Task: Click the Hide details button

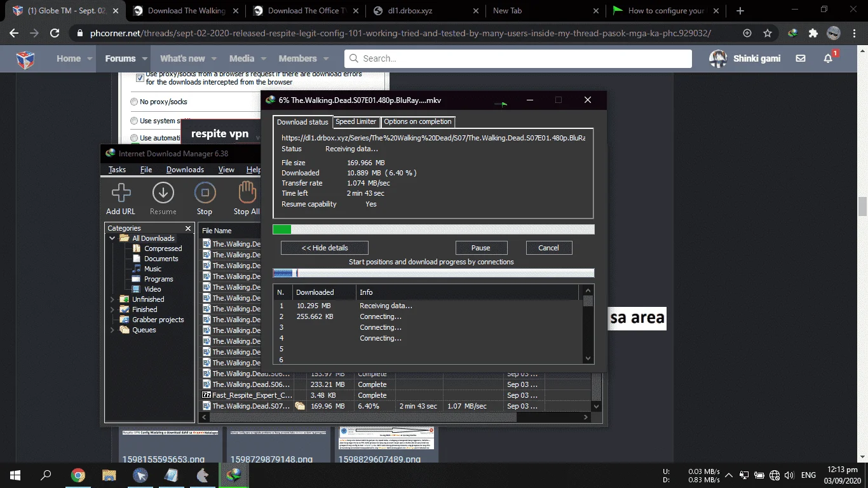Action: click(325, 248)
